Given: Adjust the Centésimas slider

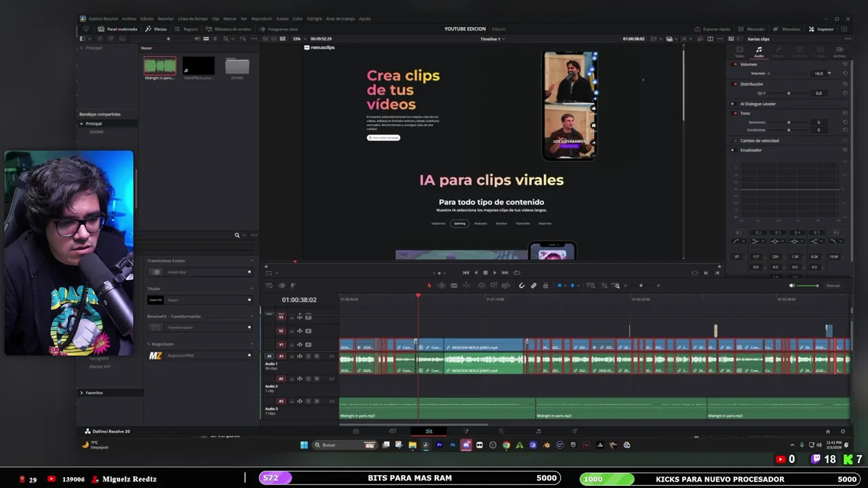Looking at the screenshot, I should coord(788,129).
